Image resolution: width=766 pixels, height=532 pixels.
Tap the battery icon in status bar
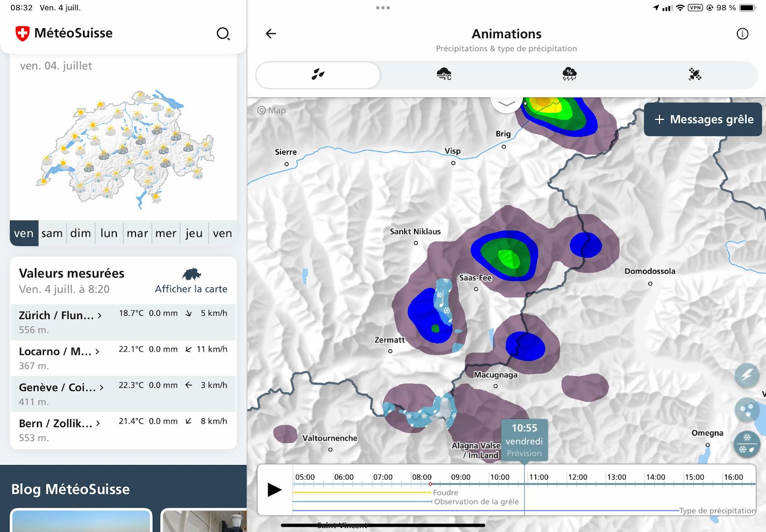[747, 8]
